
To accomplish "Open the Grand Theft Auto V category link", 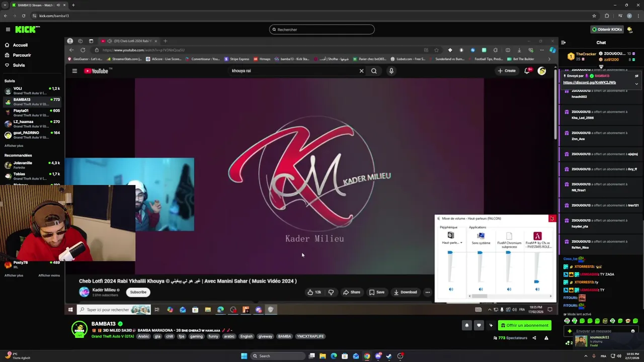I will [x=113, y=336].
